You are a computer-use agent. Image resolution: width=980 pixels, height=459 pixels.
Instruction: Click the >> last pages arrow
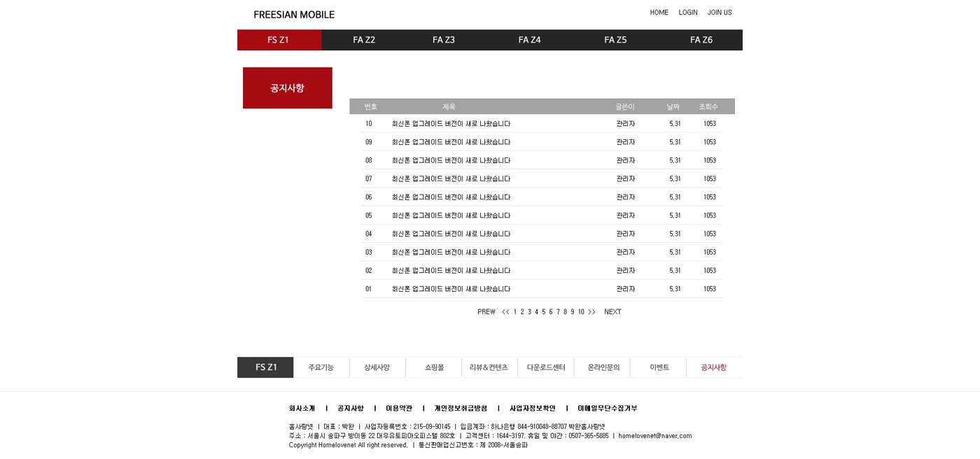(x=591, y=312)
